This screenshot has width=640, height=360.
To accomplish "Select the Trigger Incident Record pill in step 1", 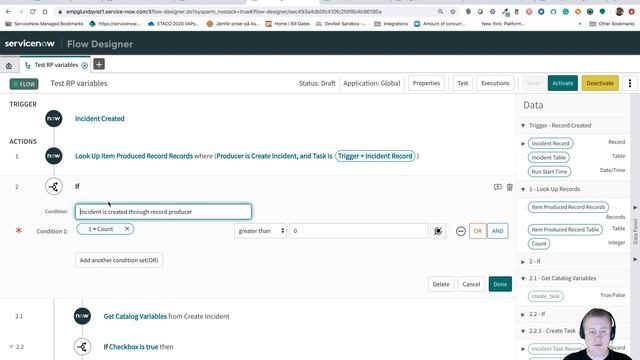I will [375, 156].
